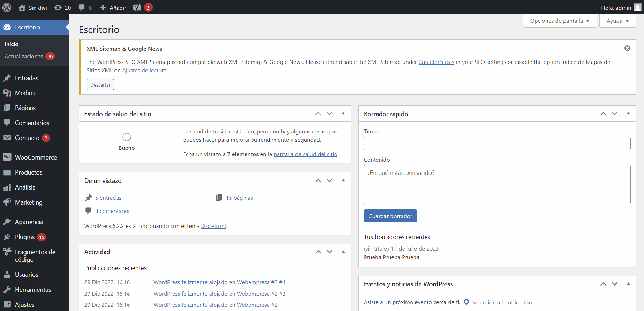Open the Ayuda dropdown tab
644x311 pixels.
(617, 21)
